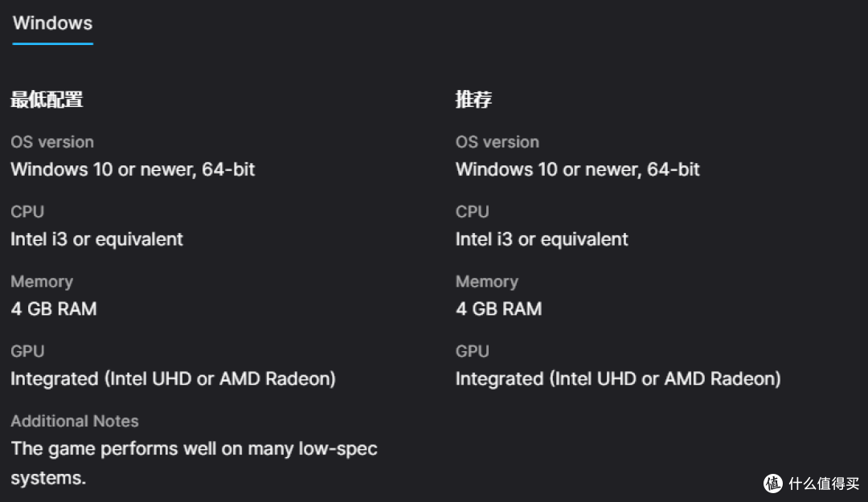Screen dimensions: 868x502
Task: Click recommended 4 GB RAM value
Action: (x=498, y=309)
